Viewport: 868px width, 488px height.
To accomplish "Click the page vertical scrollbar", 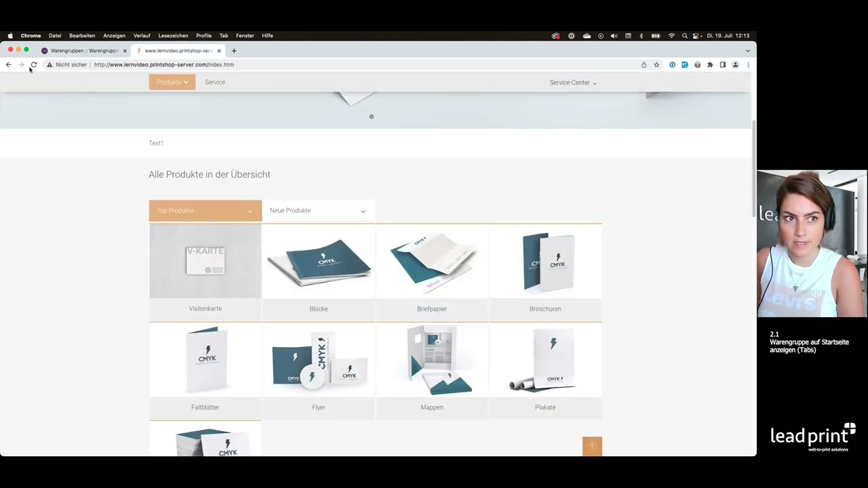I will pos(753,169).
